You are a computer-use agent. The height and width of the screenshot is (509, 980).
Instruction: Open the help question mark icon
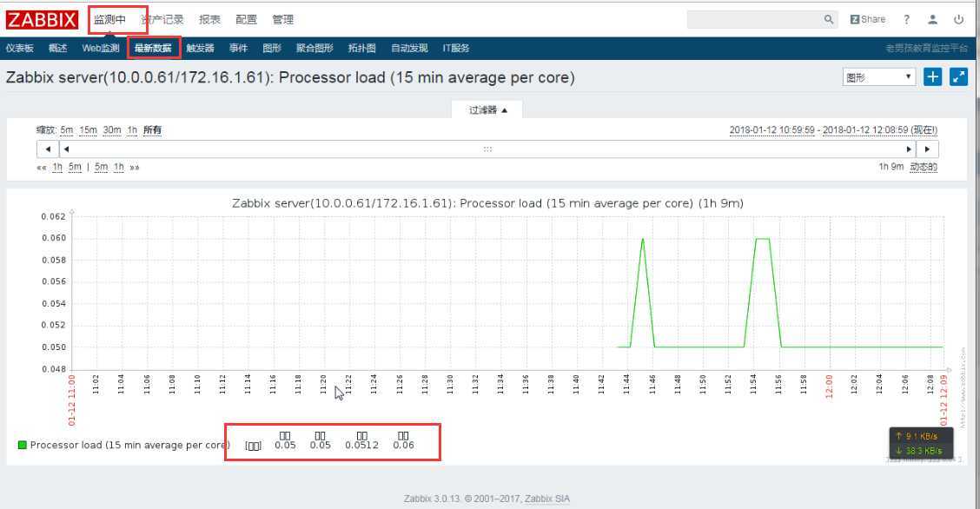pos(906,19)
